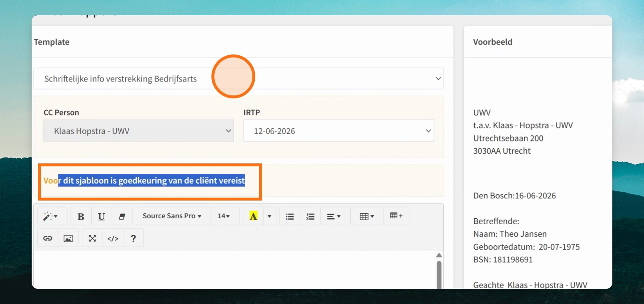
Task: Click the editor scrollbar up arrow
Action: 439,255
